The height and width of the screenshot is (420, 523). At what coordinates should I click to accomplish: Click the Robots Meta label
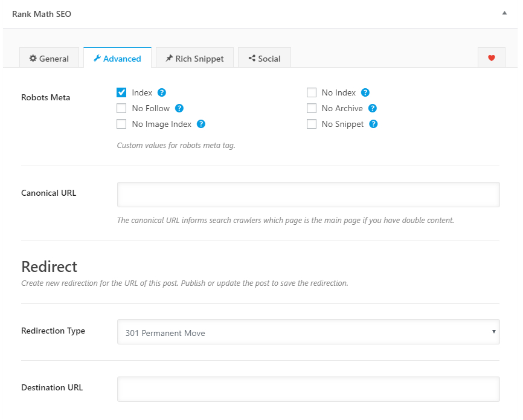pos(46,97)
